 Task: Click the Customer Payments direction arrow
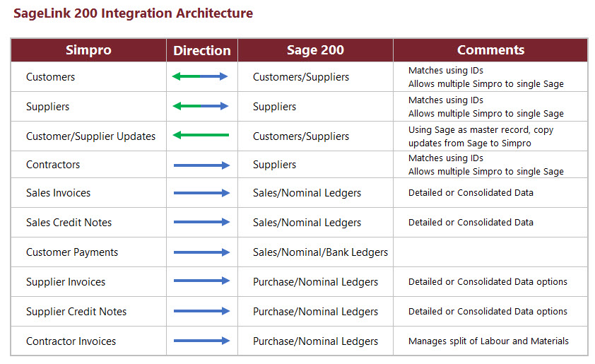click(202, 252)
